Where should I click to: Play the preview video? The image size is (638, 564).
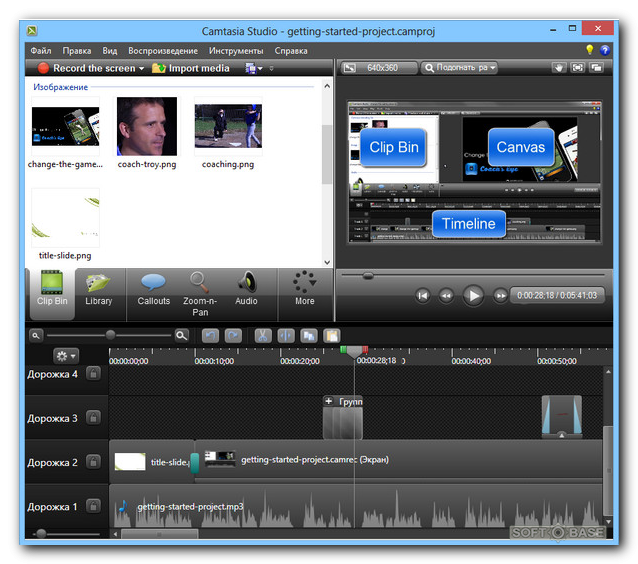pos(473,295)
